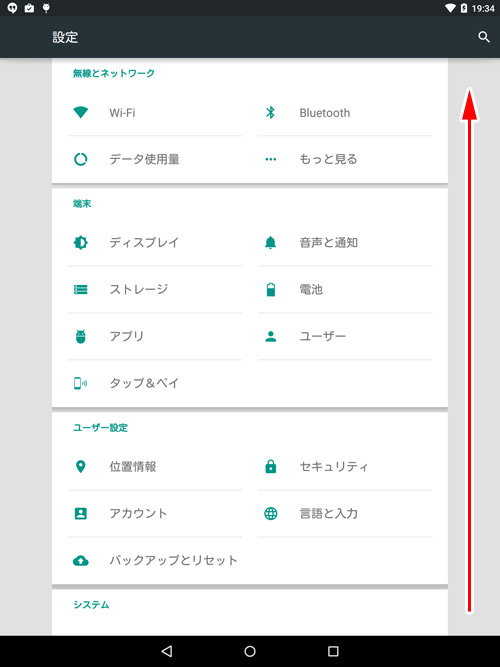500x667 pixels.
Task: Open アカウント settings entry
Action: tap(155, 513)
